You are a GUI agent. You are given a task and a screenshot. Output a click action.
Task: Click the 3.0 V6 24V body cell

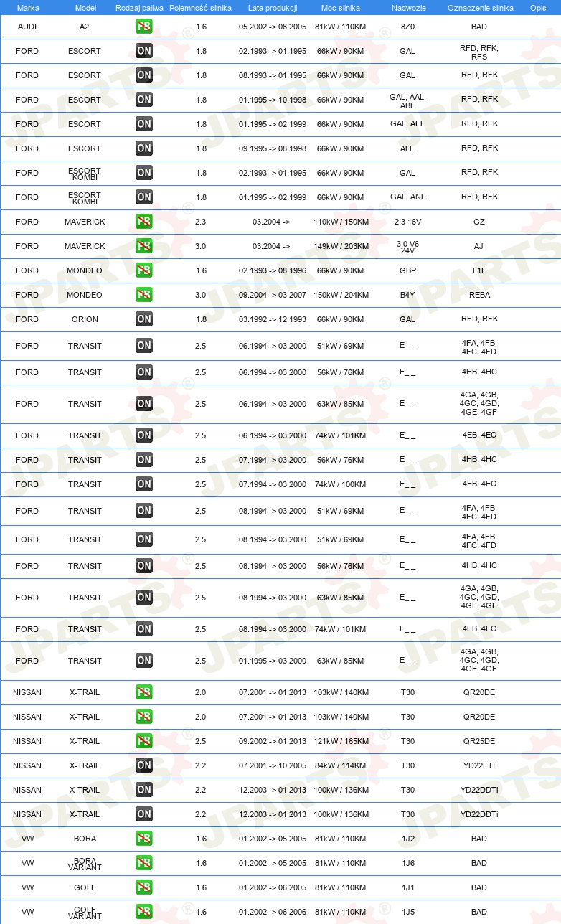(407, 247)
